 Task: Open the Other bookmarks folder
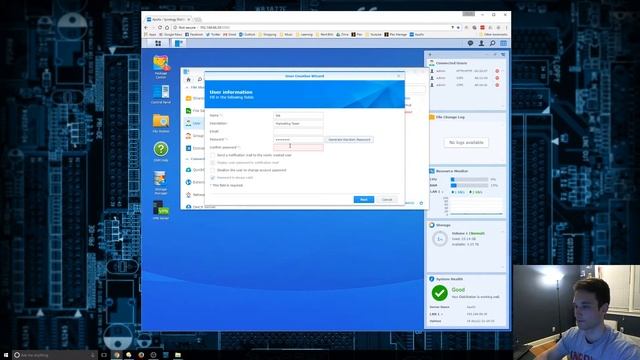[x=493, y=35]
